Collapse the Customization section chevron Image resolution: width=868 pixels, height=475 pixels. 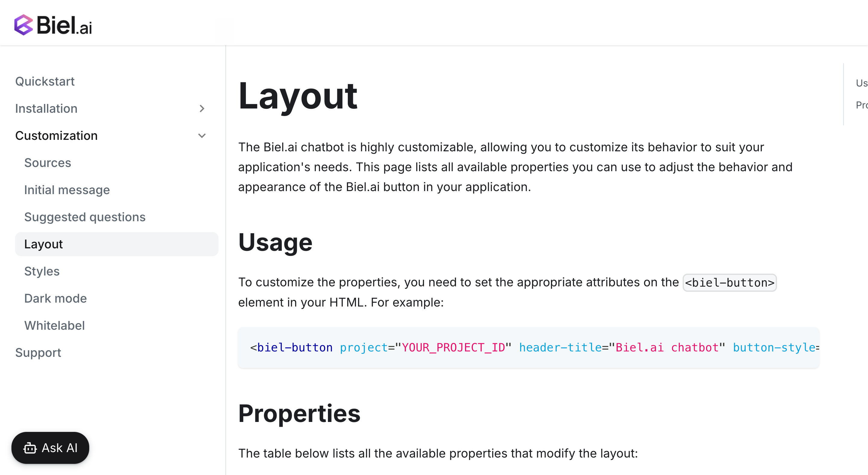(202, 136)
